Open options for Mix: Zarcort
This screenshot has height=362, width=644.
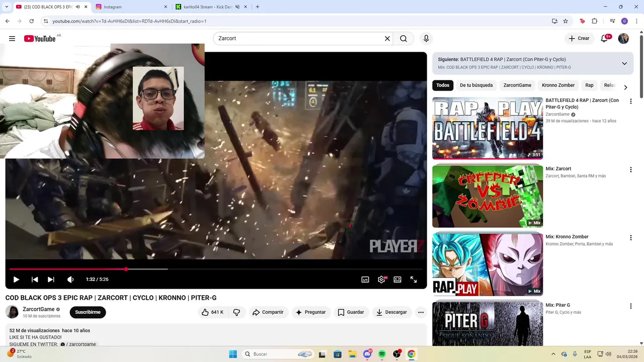(x=630, y=169)
